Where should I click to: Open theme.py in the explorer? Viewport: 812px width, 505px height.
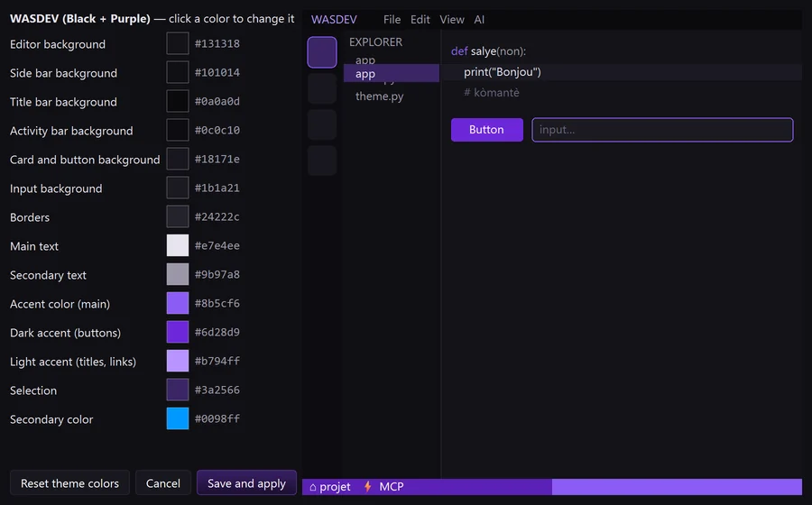pos(380,96)
